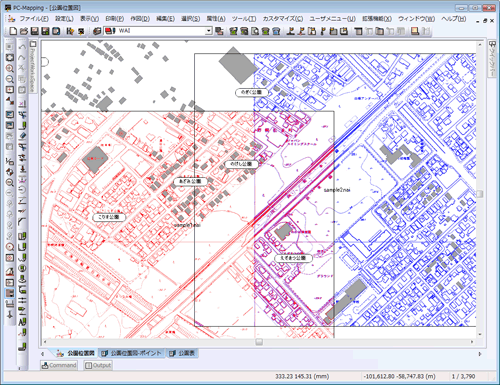Open the ウィンドウ(W) menu
500x385 pixels.
coord(416,19)
